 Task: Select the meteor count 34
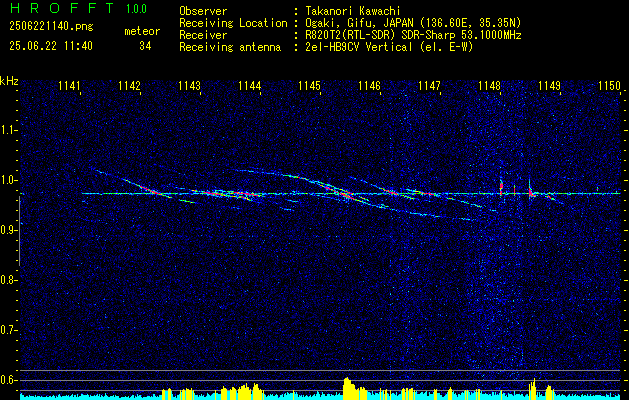click(x=145, y=46)
